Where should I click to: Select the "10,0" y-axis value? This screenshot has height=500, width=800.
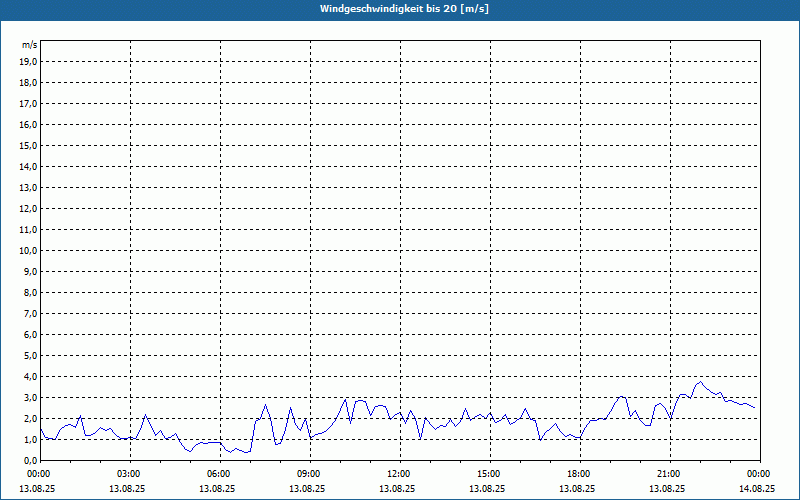point(28,251)
